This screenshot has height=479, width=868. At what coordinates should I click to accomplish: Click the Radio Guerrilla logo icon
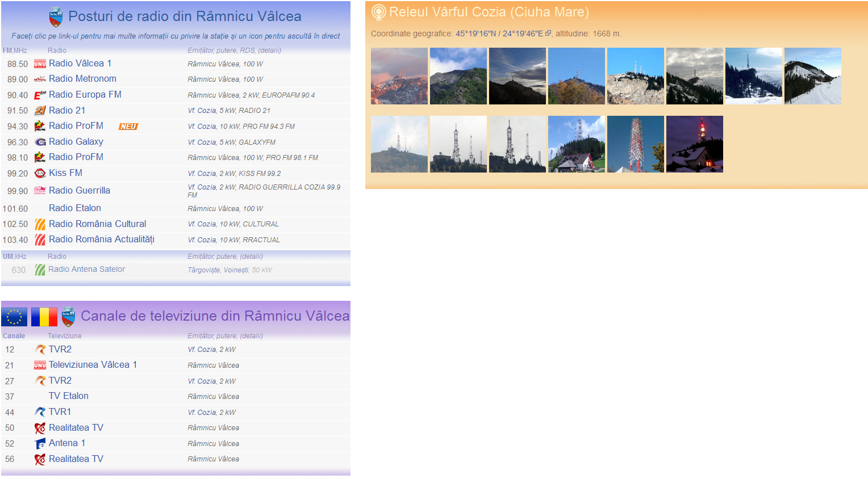pos(40,191)
